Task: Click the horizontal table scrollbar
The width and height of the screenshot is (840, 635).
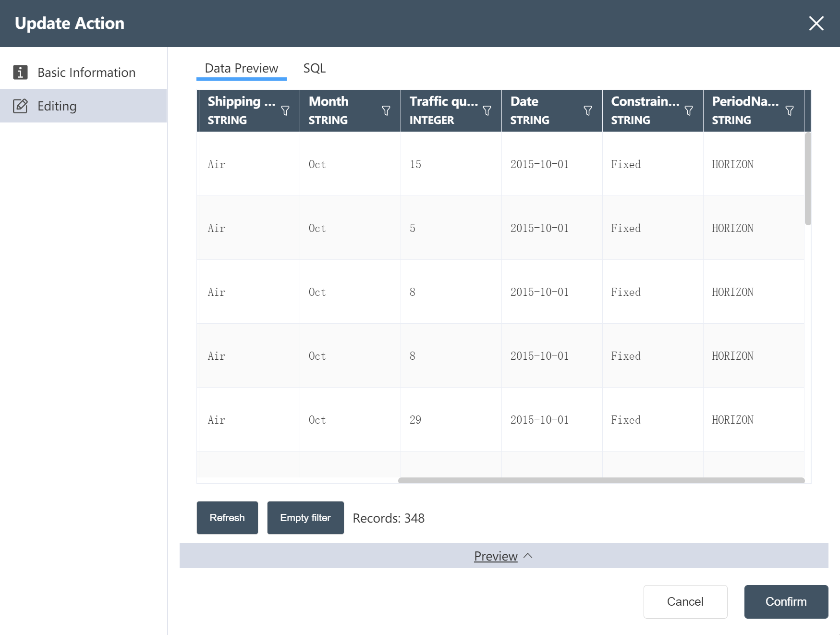Action: (601, 480)
